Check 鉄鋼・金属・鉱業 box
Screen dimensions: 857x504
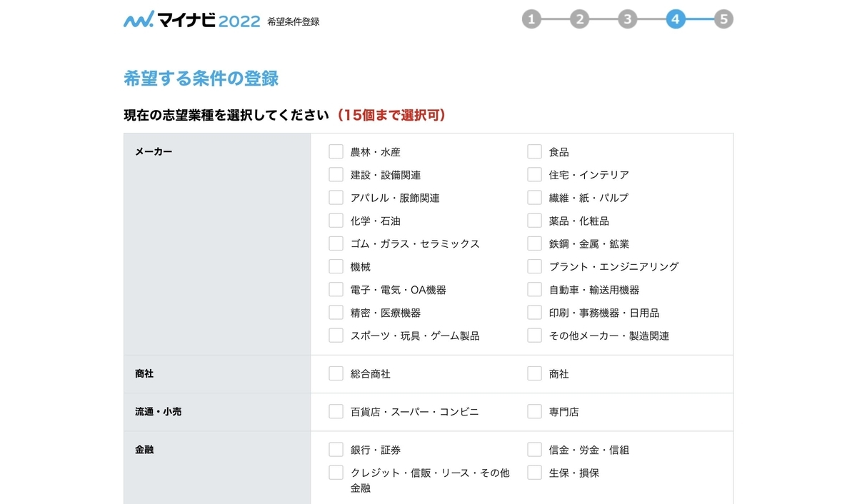tap(534, 243)
